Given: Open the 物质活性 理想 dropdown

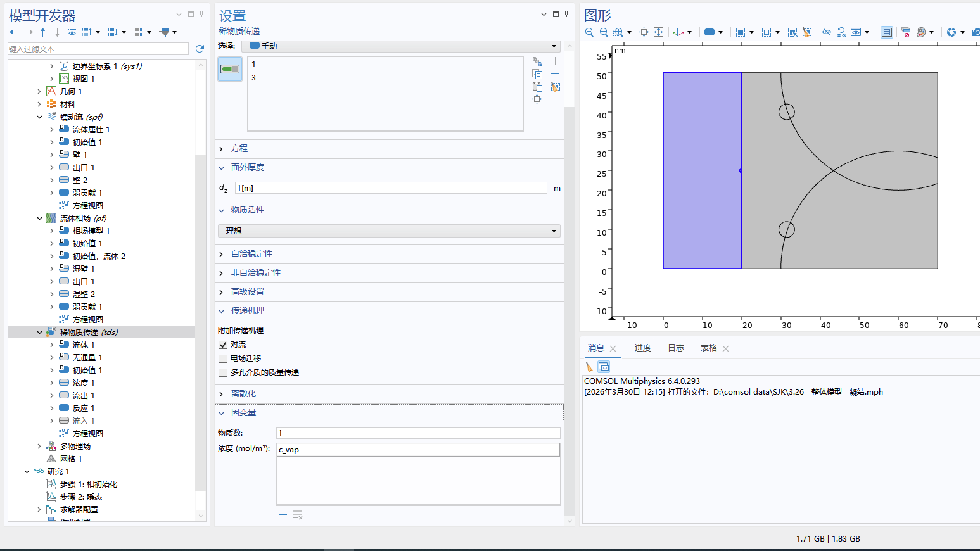Looking at the screenshot, I should pos(389,231).
